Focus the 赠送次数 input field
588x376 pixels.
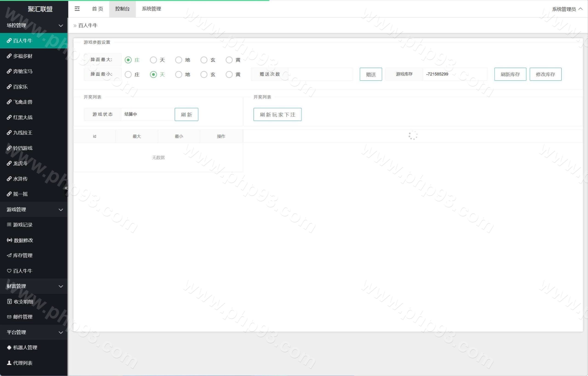[x=320, y=74]
